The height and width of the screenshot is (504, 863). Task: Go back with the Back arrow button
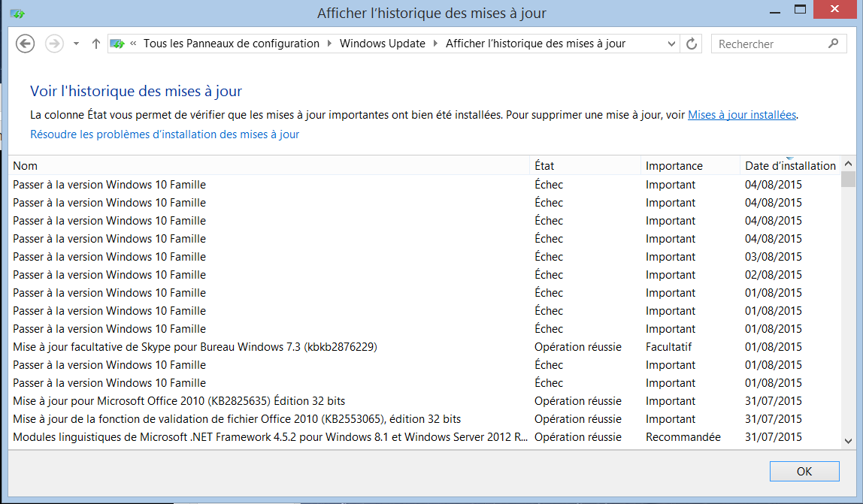pos(26,44)
